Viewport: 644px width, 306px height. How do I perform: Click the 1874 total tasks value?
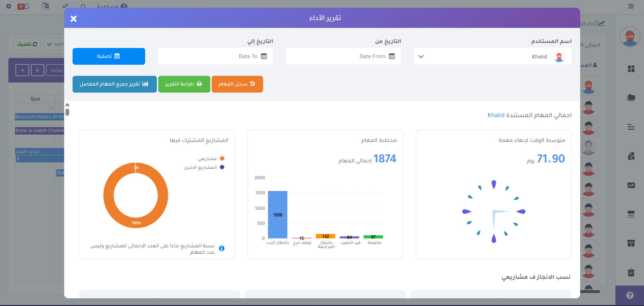click(385, 158)
